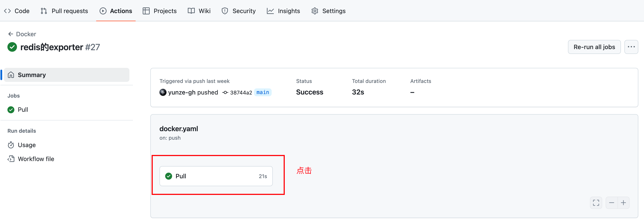Screen dimensions: 644x220
Task: Click the Projects table icon
Action: 146,11
